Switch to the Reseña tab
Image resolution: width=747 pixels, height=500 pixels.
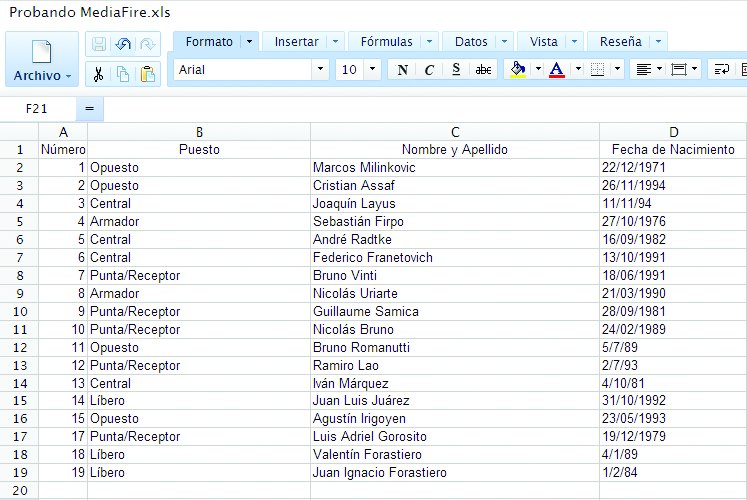point(621,42)
